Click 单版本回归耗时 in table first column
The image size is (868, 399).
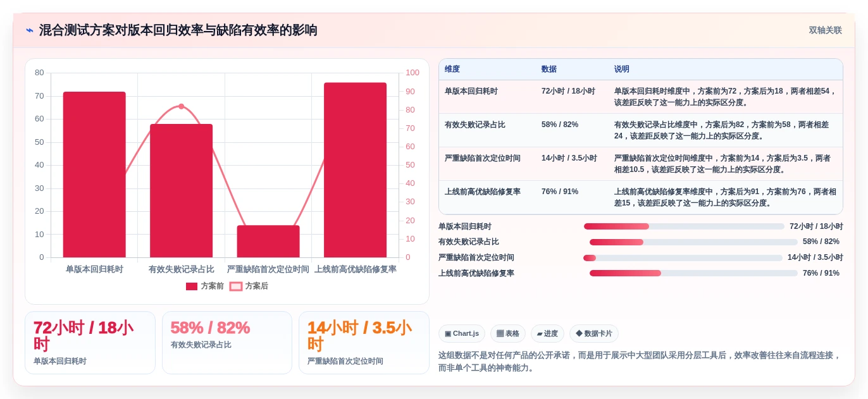click(x=471, y=91)
